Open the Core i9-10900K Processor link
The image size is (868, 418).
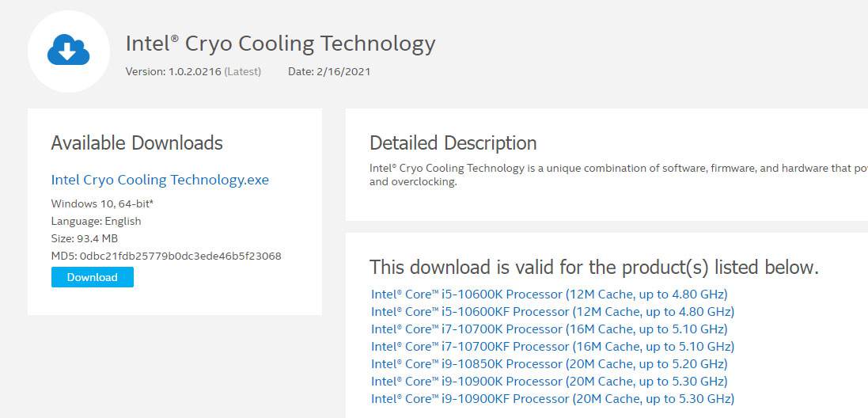pyautogui.click(x=549, y=382)
